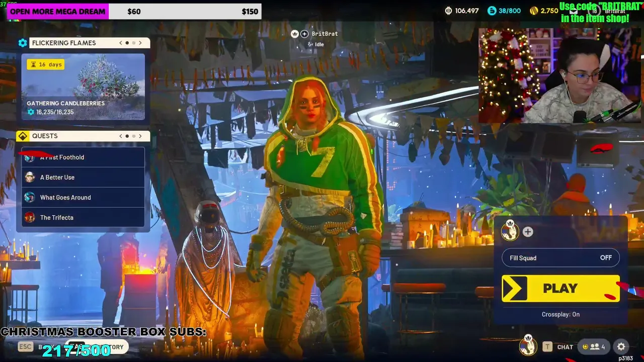Open the Inventory tab button
644x362 pixels.
98,347
